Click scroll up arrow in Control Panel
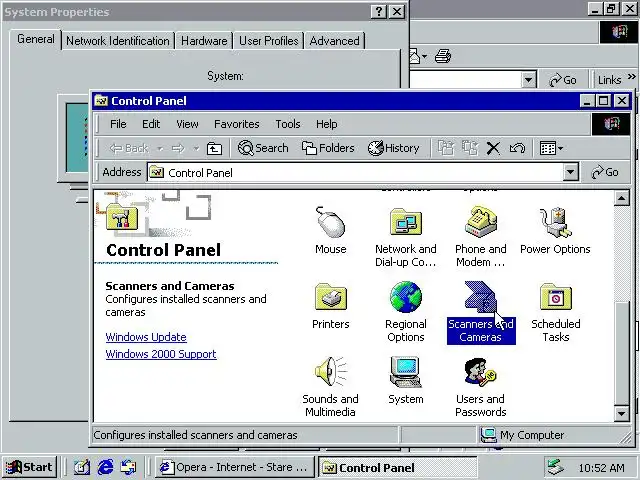Screen dimensions: 640x480 621,198
